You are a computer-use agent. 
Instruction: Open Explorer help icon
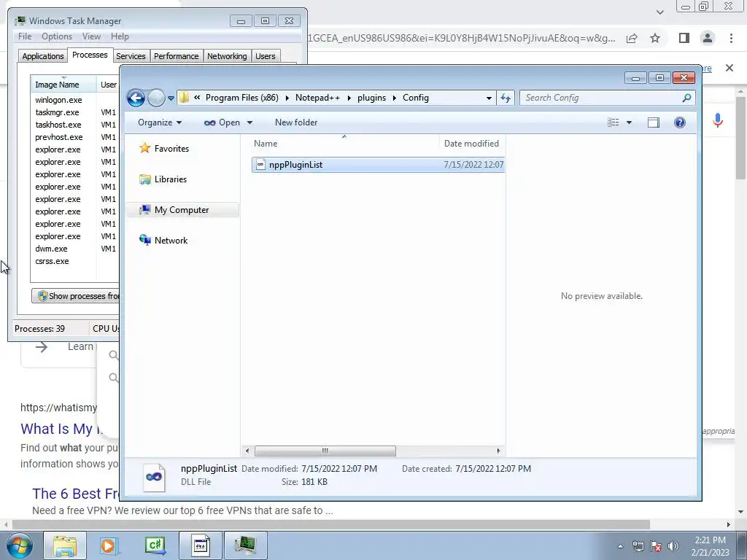[680, 122]
